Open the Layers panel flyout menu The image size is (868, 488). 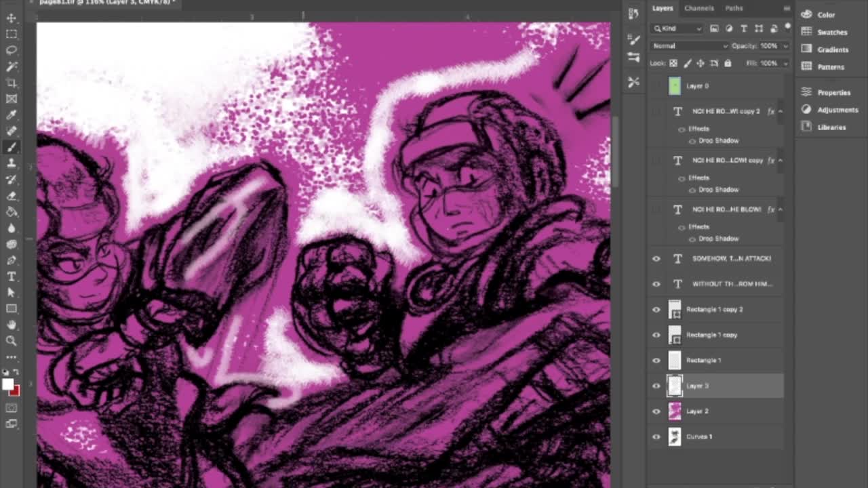787,8
